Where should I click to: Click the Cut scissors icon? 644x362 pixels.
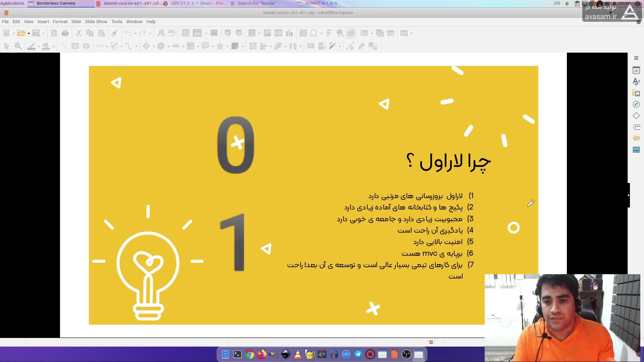click(78, 33)
